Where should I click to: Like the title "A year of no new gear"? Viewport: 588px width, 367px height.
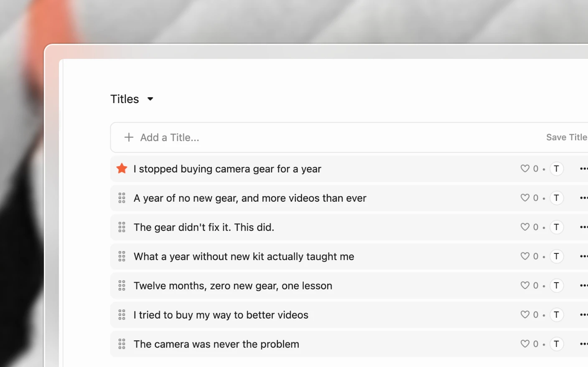point(525,198)
